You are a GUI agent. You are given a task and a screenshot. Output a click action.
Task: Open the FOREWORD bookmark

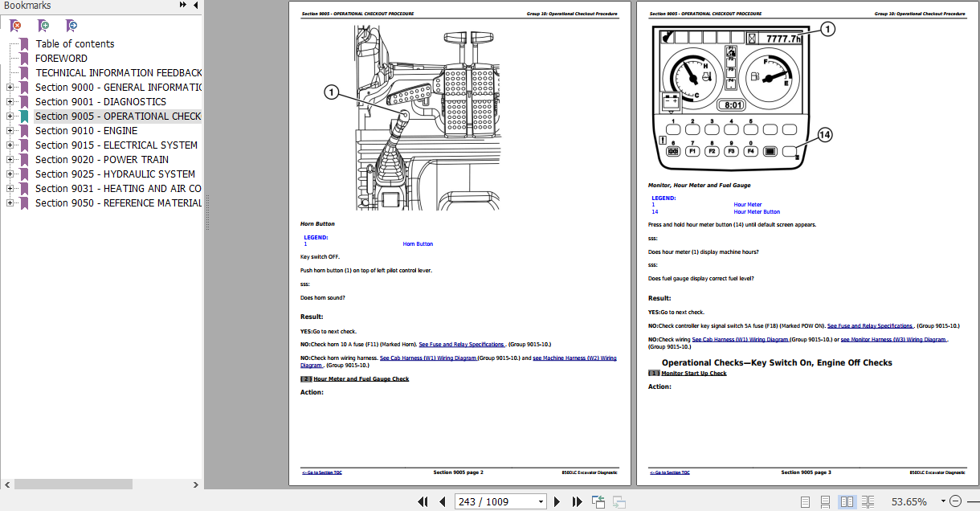pyautogui.click(x=61, y=59)
